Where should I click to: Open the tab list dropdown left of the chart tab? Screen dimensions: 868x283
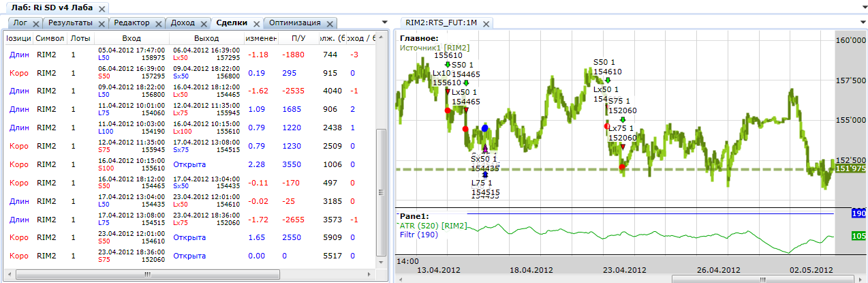click(x=385, y=23)
